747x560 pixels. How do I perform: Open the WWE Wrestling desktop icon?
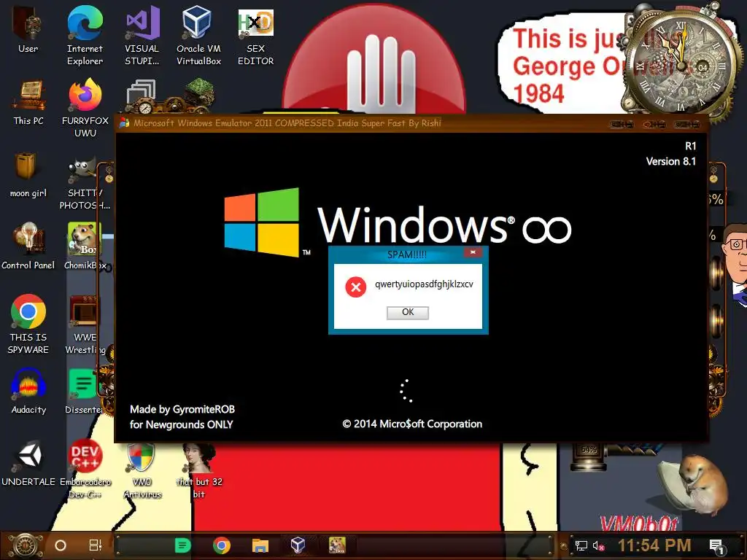pos(85,324)
